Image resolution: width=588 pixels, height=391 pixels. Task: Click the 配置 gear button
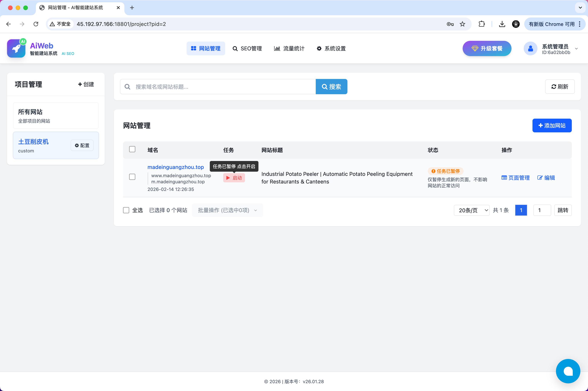(82, 145)
